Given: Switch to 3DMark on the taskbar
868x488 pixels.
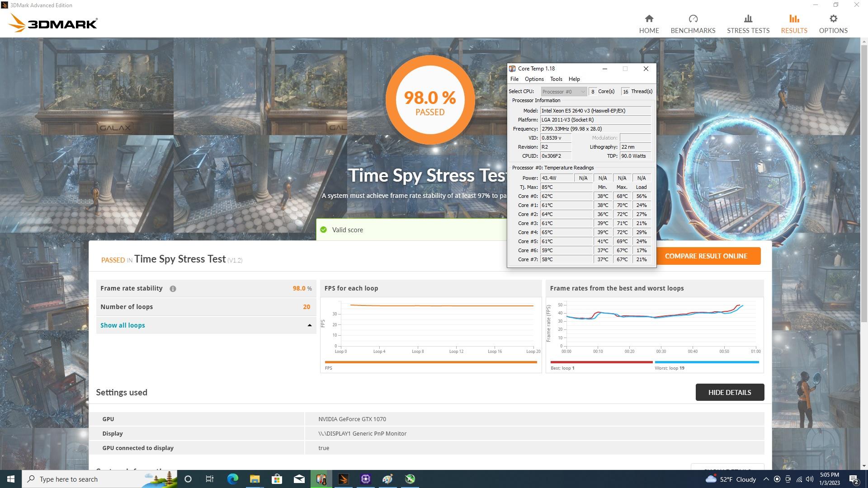Looking at the screenshot, I should pos(344,479).
